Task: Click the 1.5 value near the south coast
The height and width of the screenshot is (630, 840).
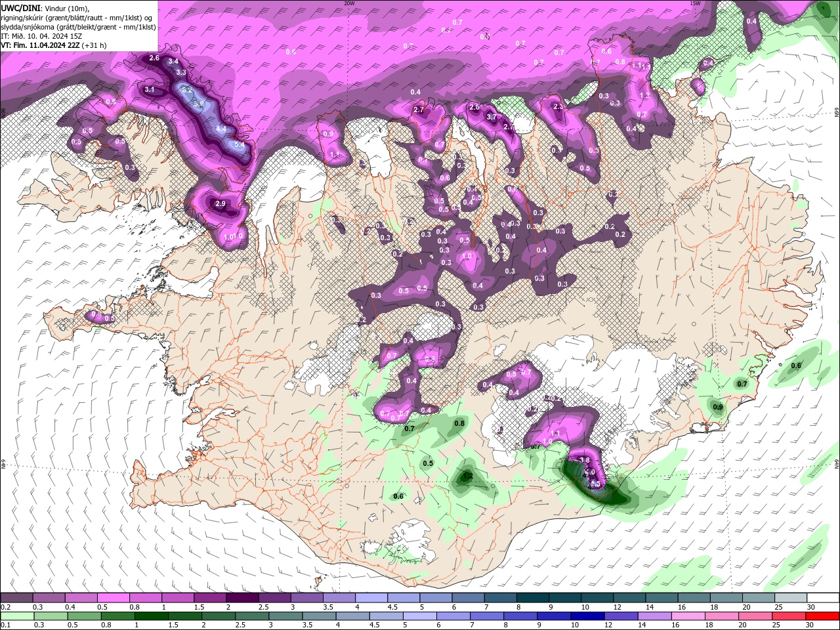Action: pyautogui.click(x=595, y=484)
